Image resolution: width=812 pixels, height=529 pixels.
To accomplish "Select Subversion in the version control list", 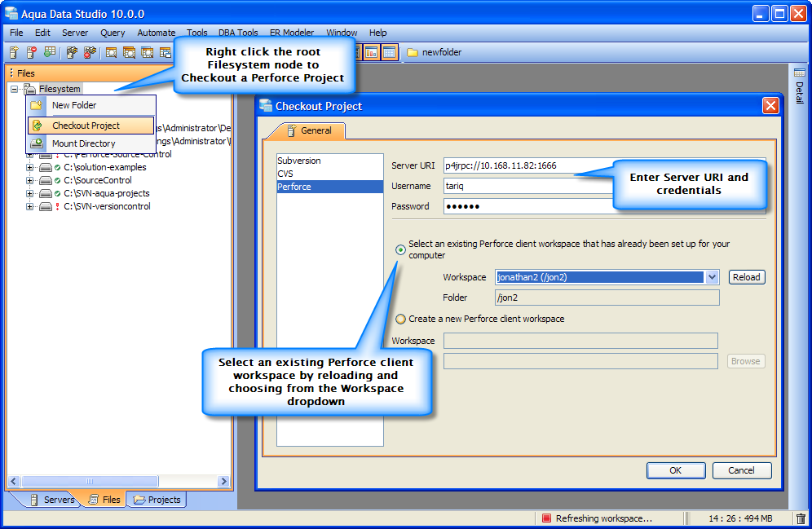I will click(330, 161).
